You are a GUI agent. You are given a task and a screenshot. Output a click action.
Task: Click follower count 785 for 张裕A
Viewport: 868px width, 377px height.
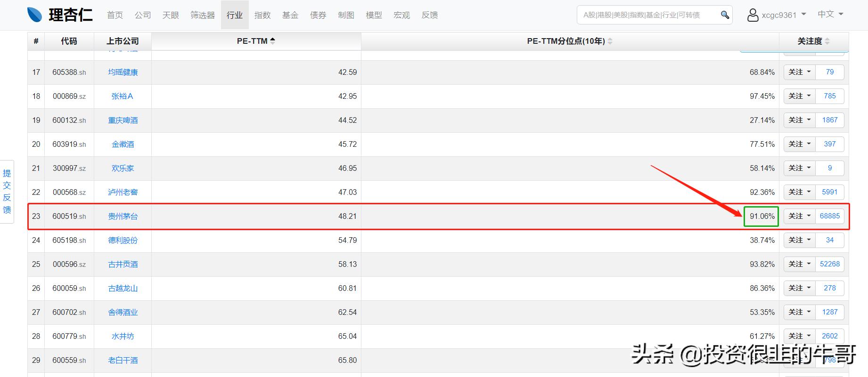pos(830,96)
